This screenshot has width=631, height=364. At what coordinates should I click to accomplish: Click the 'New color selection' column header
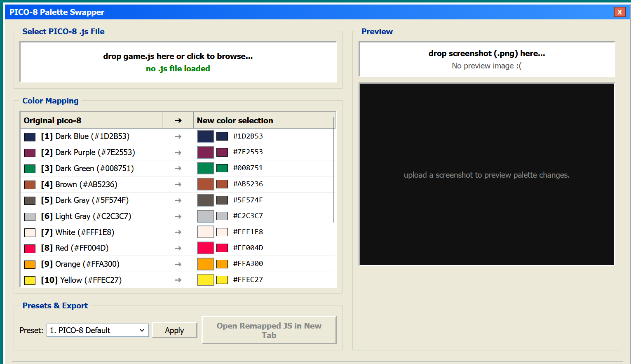pos(263,120)
